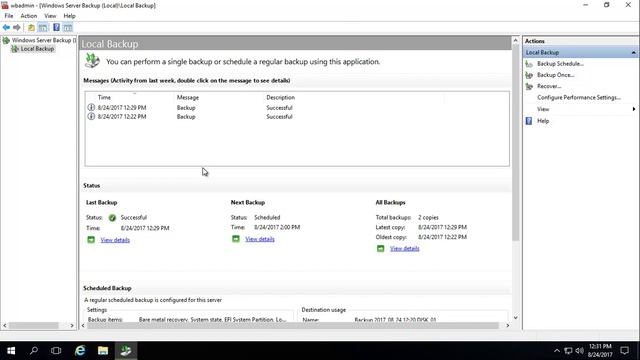The height and width of the screenshot is (360, 640).
Task: Click the green Successful status checkmark icon
Action: [112, 218]
